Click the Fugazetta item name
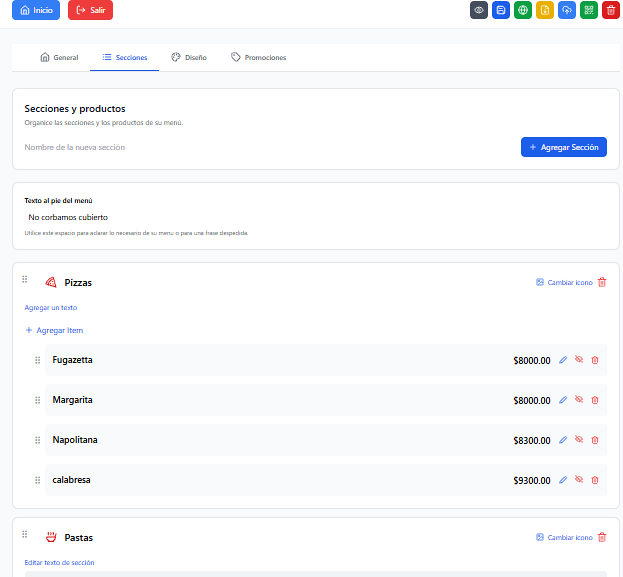This screenshot has height=577, width=623. pos(72,360)
